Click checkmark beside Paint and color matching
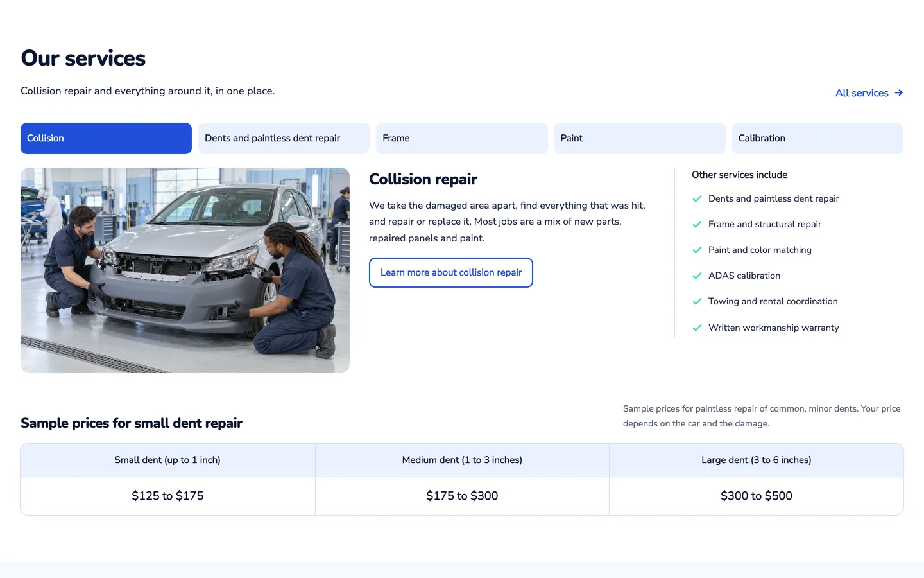924x578 pixels. pos(697,250)
